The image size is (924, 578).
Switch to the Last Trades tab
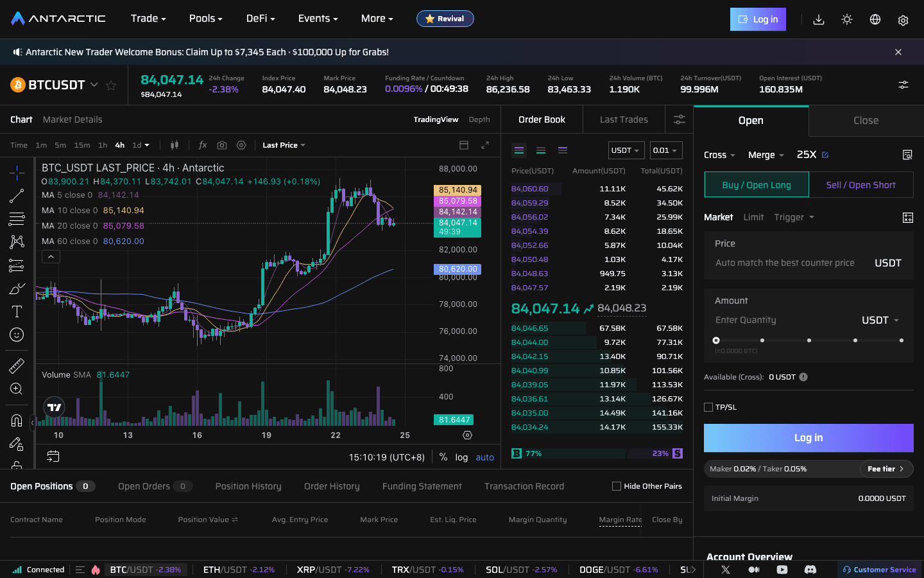click(624, 119)
